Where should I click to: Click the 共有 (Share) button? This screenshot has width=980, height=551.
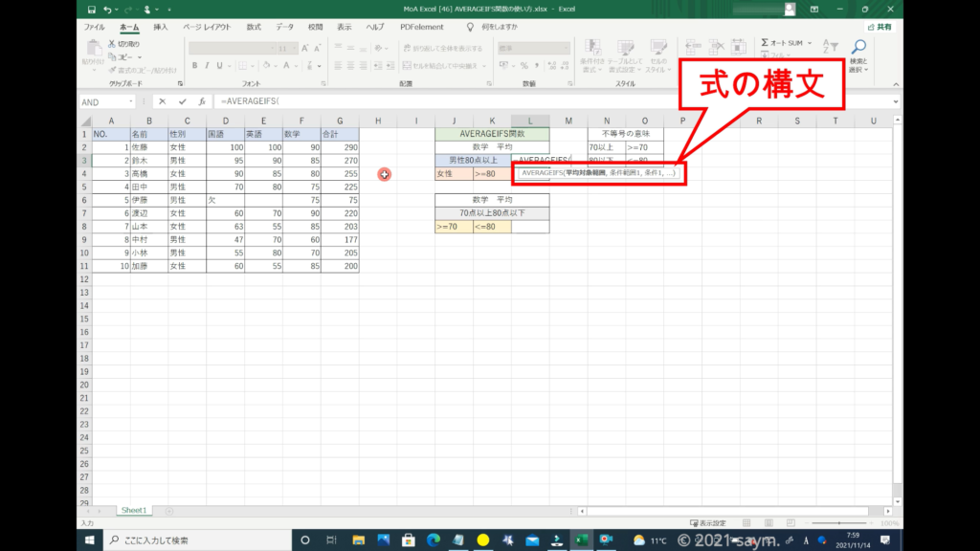pos(879,28)
